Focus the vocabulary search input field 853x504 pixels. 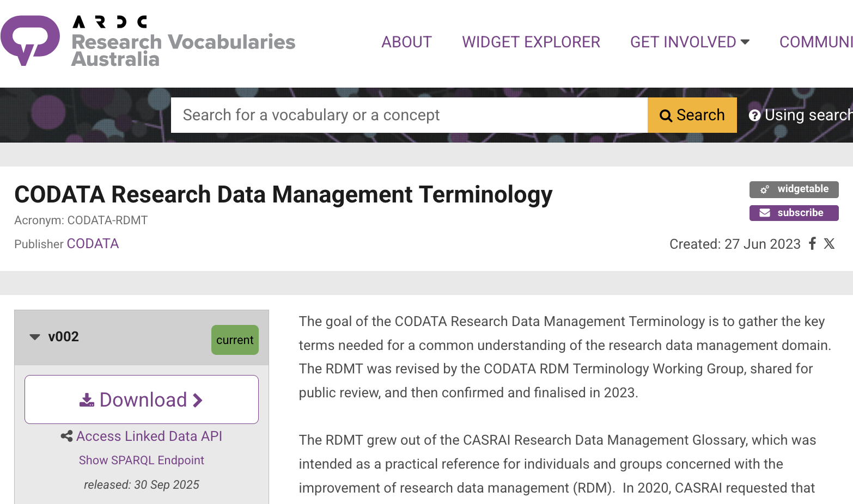click(409, 115)
